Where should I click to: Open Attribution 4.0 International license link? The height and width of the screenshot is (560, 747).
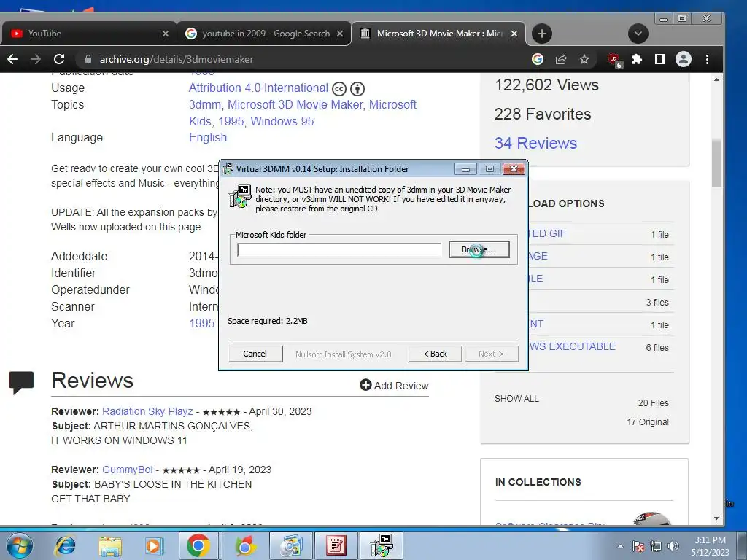pos(258,88)
